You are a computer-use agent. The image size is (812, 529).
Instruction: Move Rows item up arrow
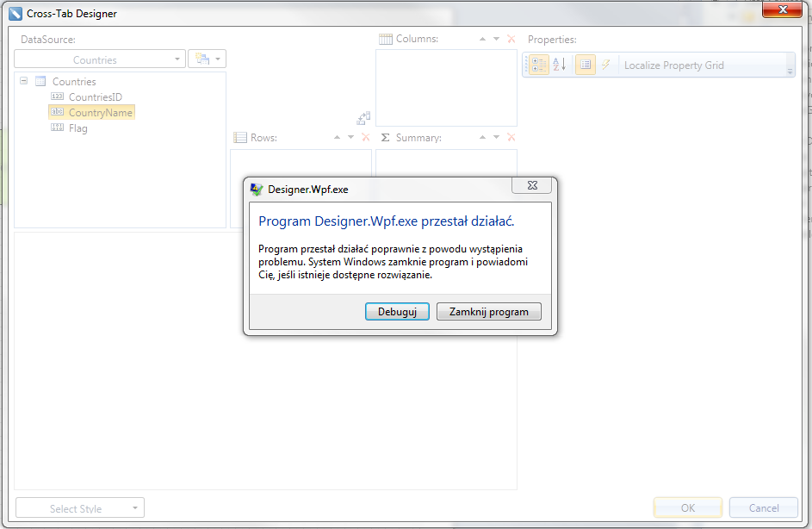338,137
